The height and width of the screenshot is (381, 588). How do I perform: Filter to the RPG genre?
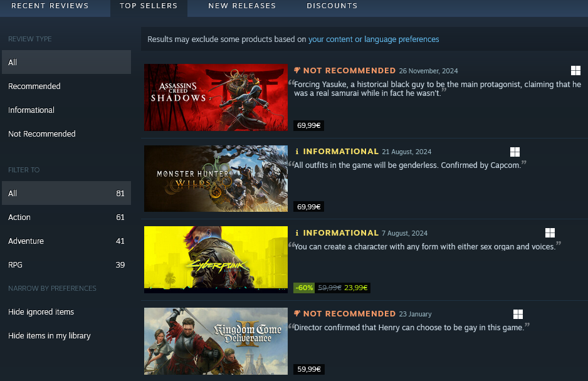coord(66,264)
